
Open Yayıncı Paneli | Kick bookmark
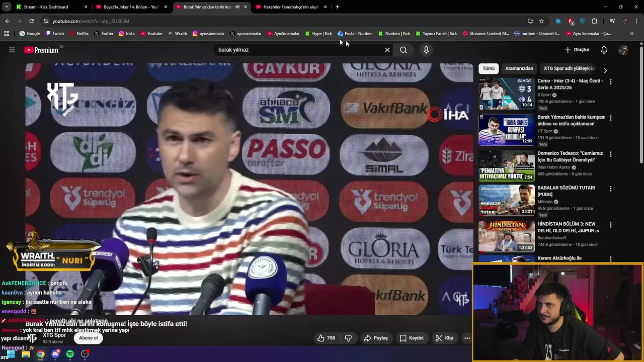click(436, 34)
